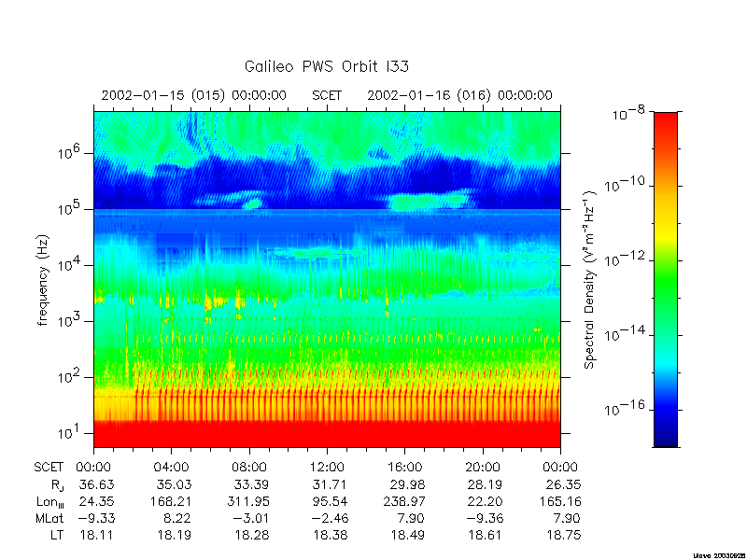The width and height of the screenshot is (747, 560).
Task: Click the LT value 18.75
Action: click(x=564, y=535)
